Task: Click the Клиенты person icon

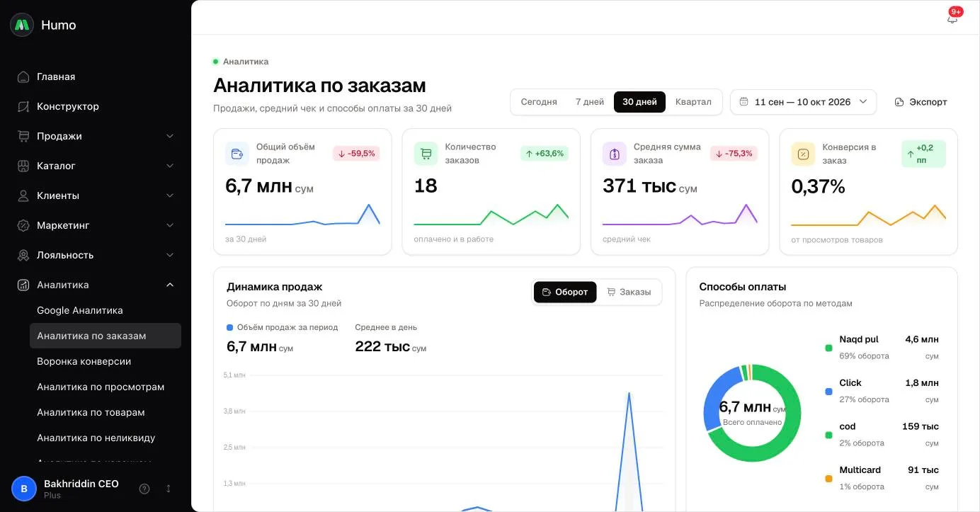Action: 23,195
